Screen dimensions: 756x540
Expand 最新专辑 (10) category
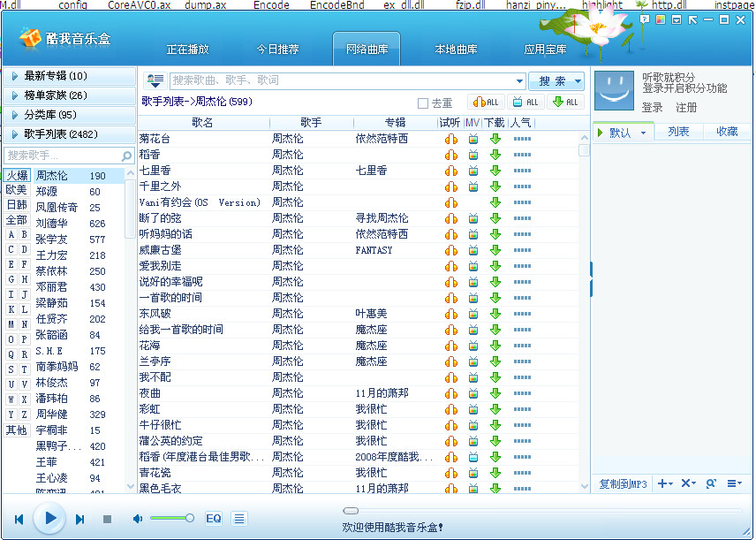click(x=69, y=76)
